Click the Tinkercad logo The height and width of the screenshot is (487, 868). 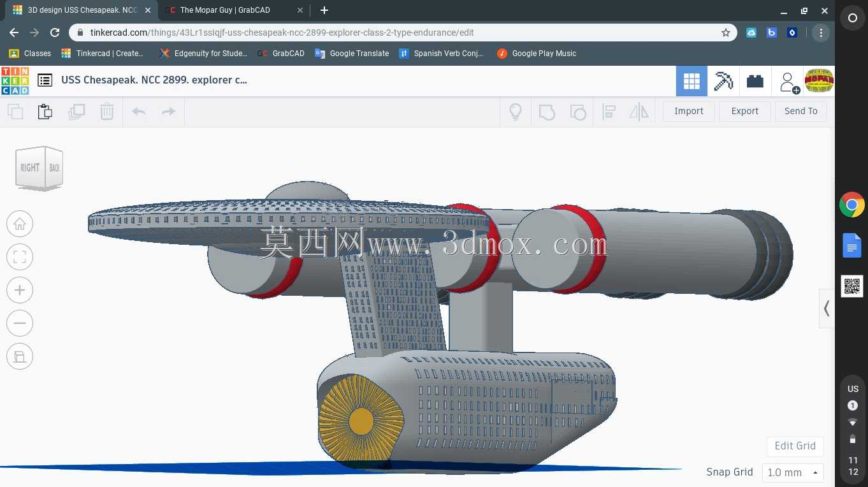[15, 80]
